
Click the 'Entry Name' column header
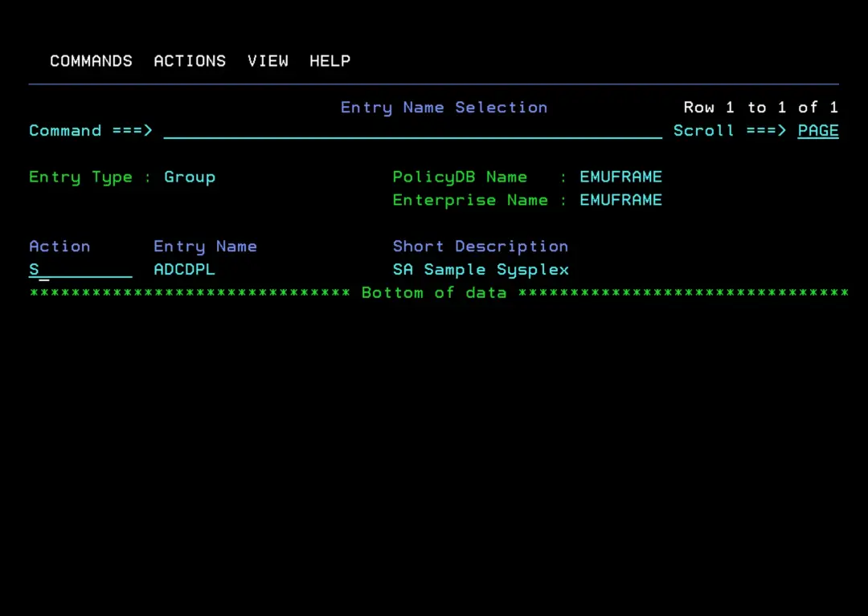pos(206,247)
